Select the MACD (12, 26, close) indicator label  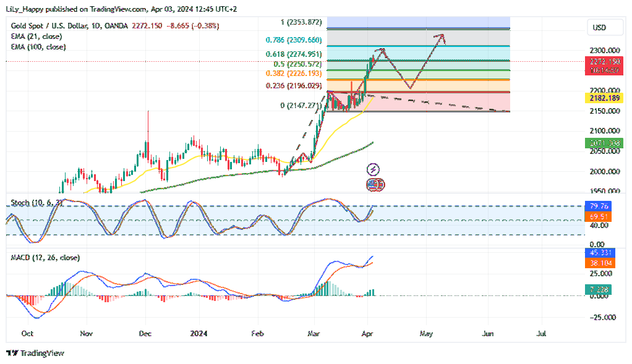click(x=45, y=257)
